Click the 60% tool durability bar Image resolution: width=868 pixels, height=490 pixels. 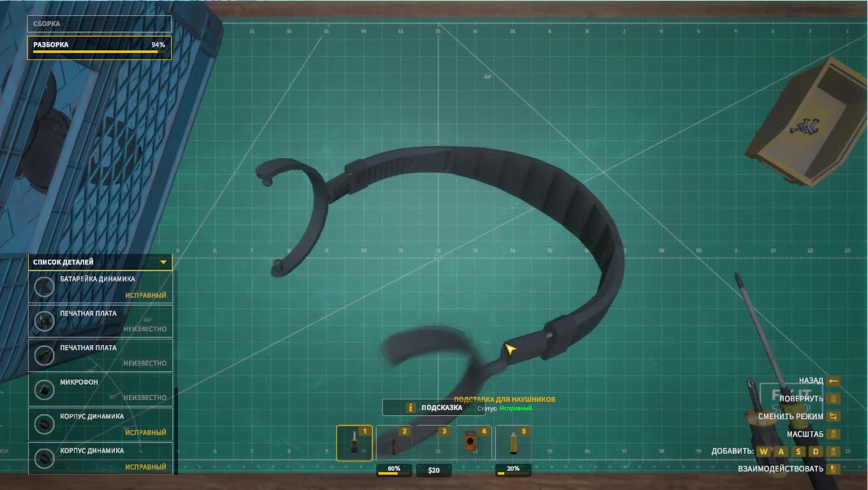(394, 470)
